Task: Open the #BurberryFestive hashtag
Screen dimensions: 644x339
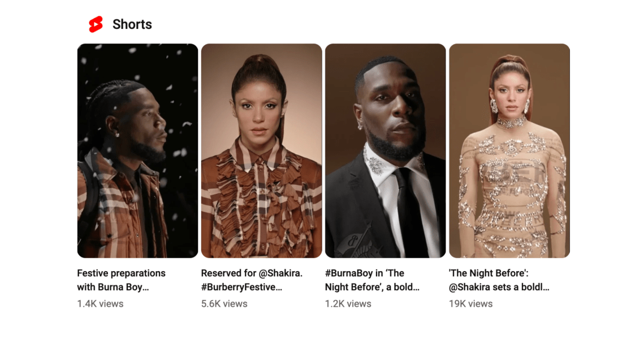Action: [x=241, y=287]
